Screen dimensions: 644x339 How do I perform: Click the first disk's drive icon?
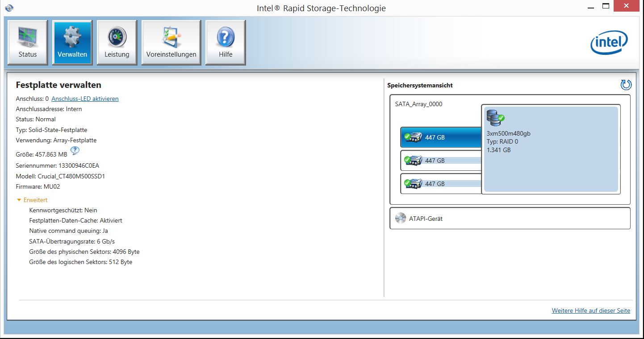coord(414,137)
